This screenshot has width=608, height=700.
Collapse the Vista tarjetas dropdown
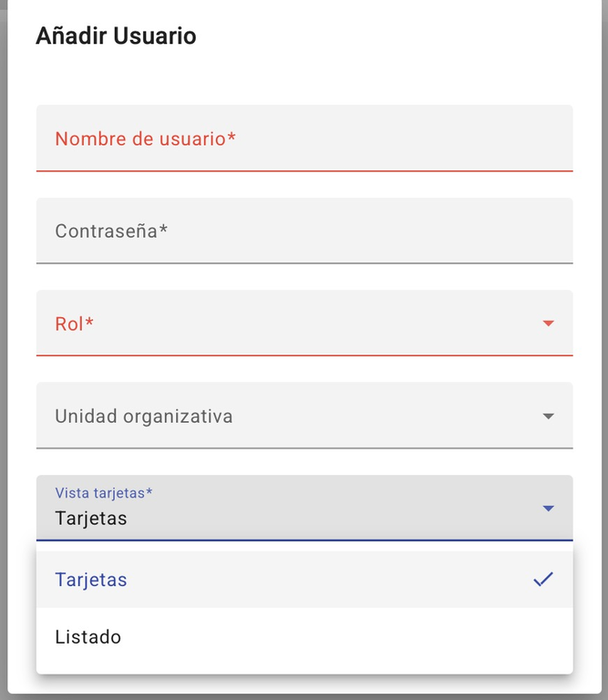tap(304, 509)
